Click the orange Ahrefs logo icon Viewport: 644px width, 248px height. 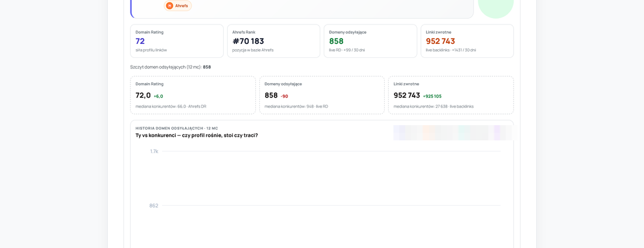coord(170,6)
